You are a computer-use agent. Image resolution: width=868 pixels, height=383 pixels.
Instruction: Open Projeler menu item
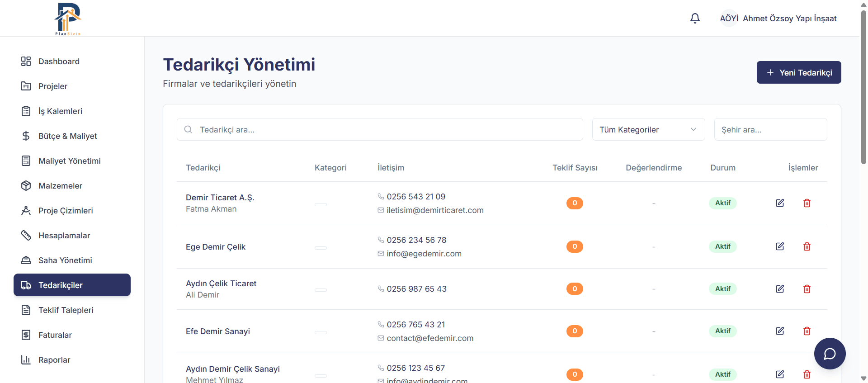pyautogui.click(x=72, y=86)
